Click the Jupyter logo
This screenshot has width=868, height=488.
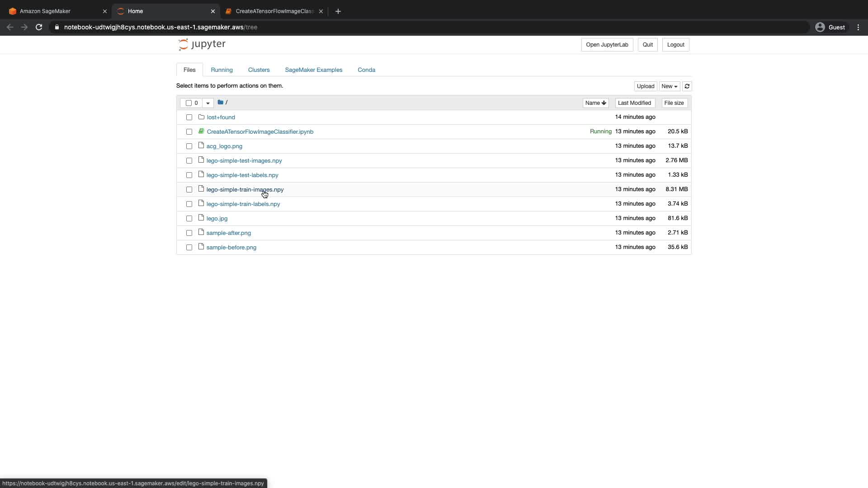click(x=202, y=44)
